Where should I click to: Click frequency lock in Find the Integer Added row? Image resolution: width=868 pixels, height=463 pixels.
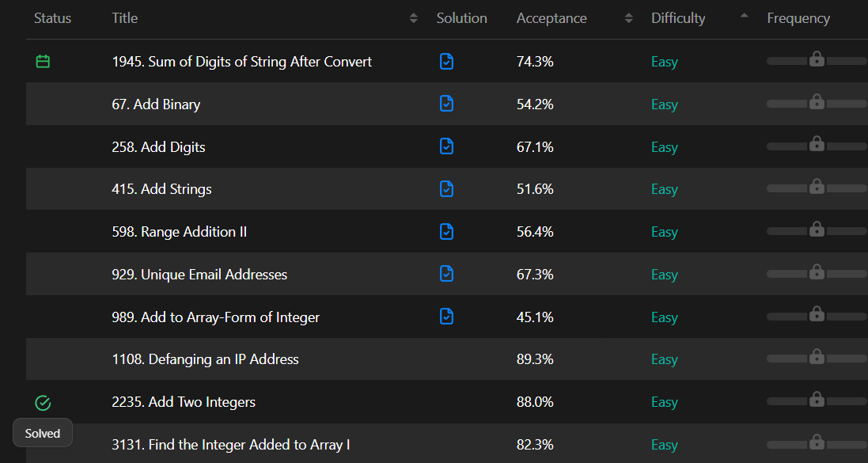(x=817, y=442)
